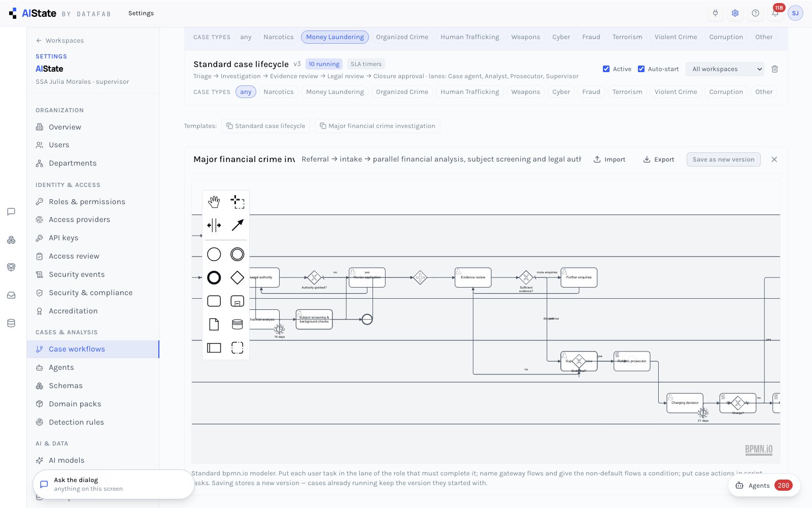The width and height of the screenshot is (812, 508).
Task: Create a data object reference
Action: [214, 324]
